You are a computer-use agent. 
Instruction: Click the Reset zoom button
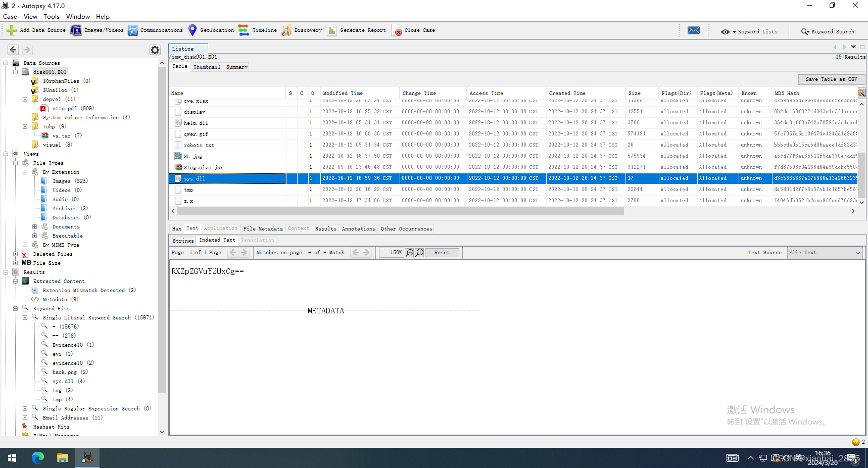tap(441, 252)
